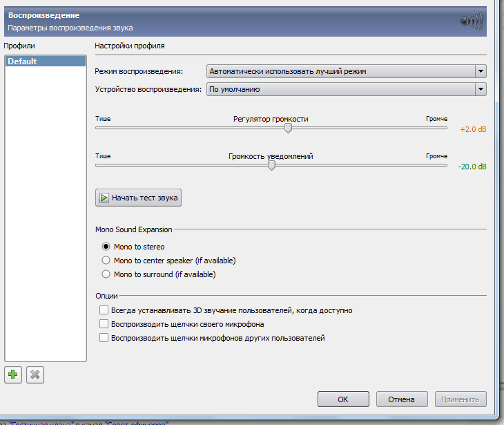Click the +2.0 dB volume value
Viewport: 504px width, 425px height.
coord(472,129)
